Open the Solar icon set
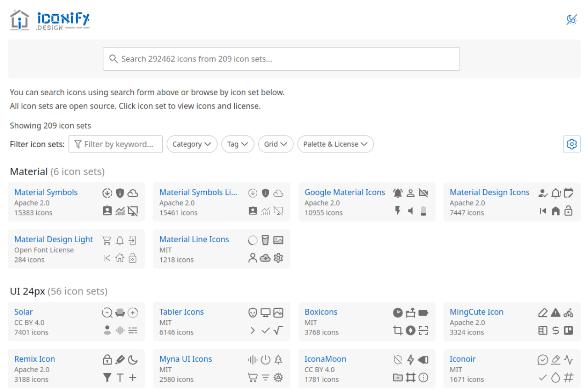The height and width of the screenshot is (392, 588). coord(23,312)
